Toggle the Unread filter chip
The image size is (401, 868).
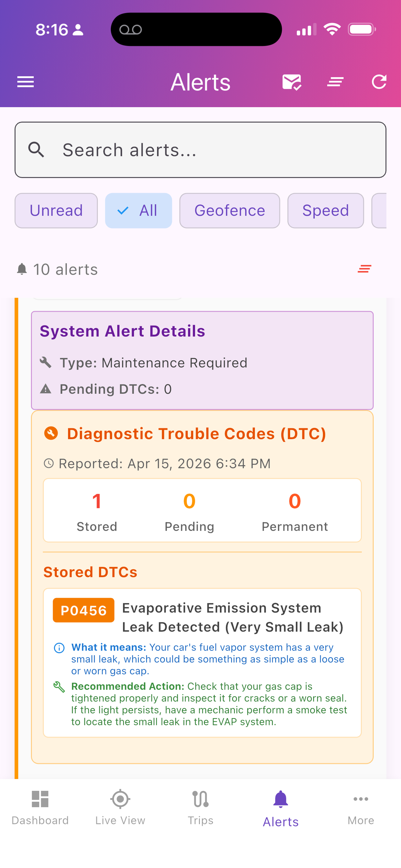(56, 211)
